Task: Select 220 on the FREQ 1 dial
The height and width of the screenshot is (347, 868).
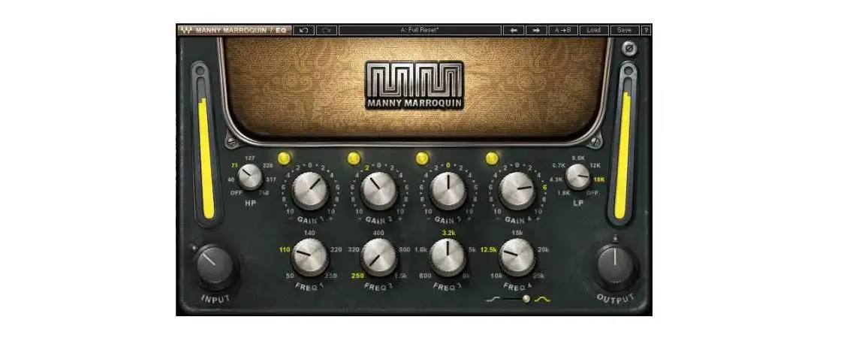Action: (336, 249)
